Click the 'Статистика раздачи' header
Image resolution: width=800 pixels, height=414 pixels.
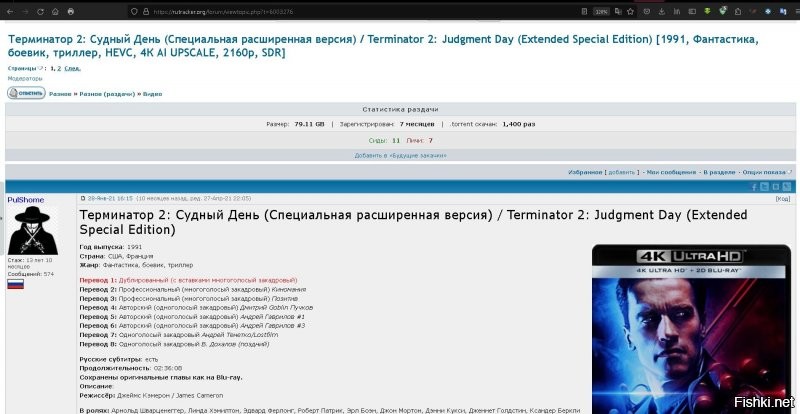point(401,109)
